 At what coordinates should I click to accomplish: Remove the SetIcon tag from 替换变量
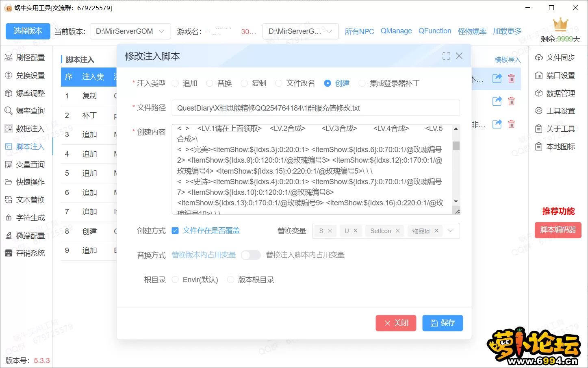[x=398, y=231]
